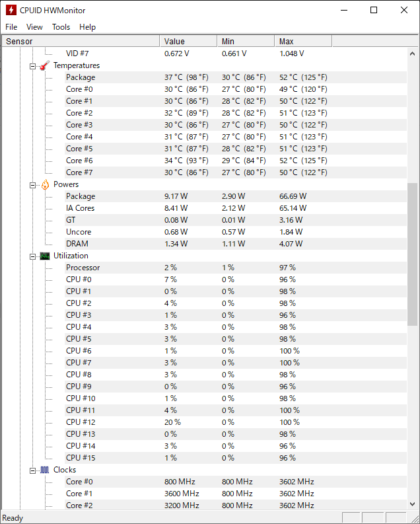The image size is (420, 524).
Task: Collapse the Powers tree node
Action: click(33, 184)
